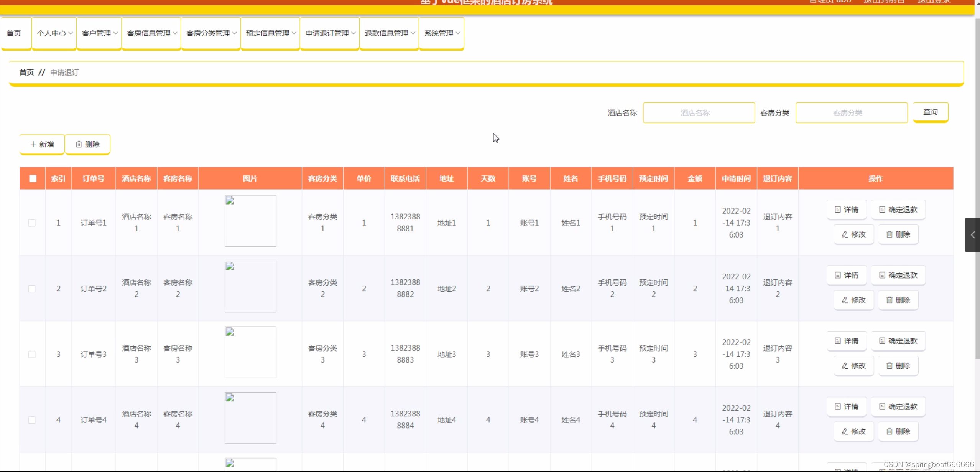980x472 pixels.
Task: Toggle the select-all header checkbox
Action: point(33,178)
